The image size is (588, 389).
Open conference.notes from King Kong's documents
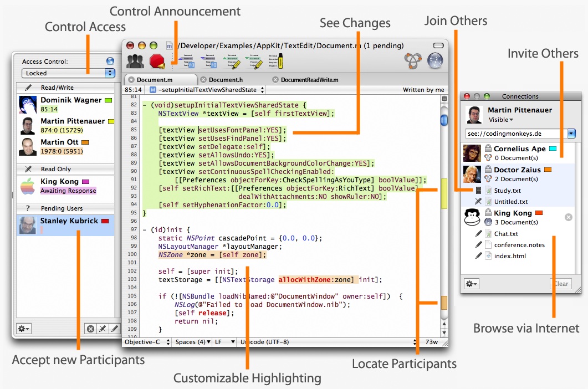(x=519, y=245)
